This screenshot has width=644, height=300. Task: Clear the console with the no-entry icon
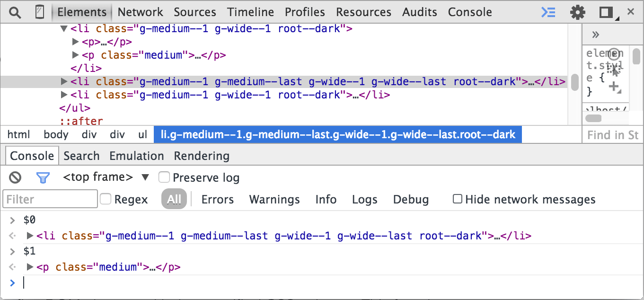click(15, 177)
